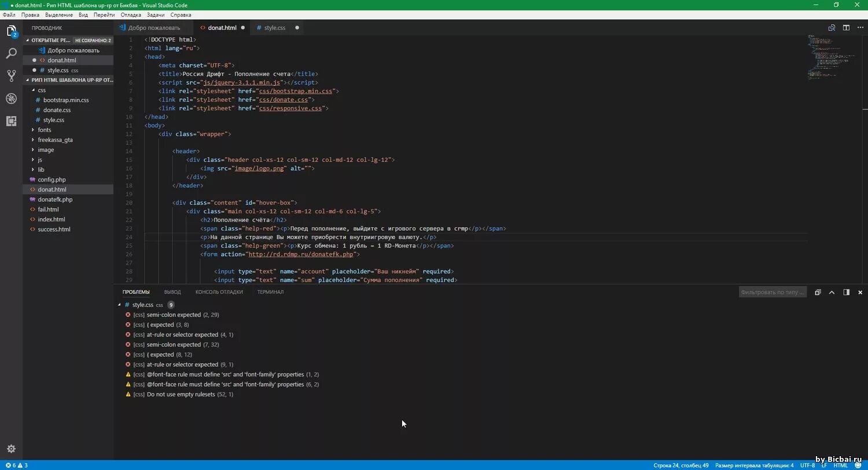Follow the css/bootstrap.min.css link in code

point(296,91)
